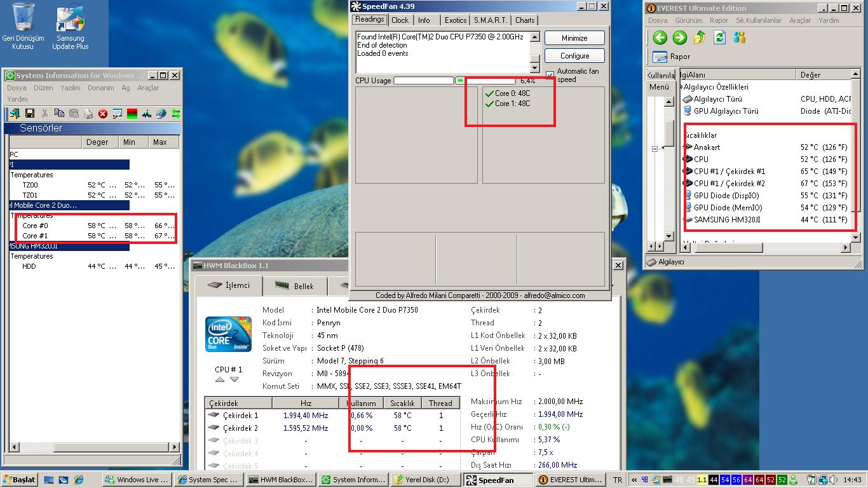
Task: Go back with EVEREST green left arrow
Action: pyautogui.click(x=660, y=38)
